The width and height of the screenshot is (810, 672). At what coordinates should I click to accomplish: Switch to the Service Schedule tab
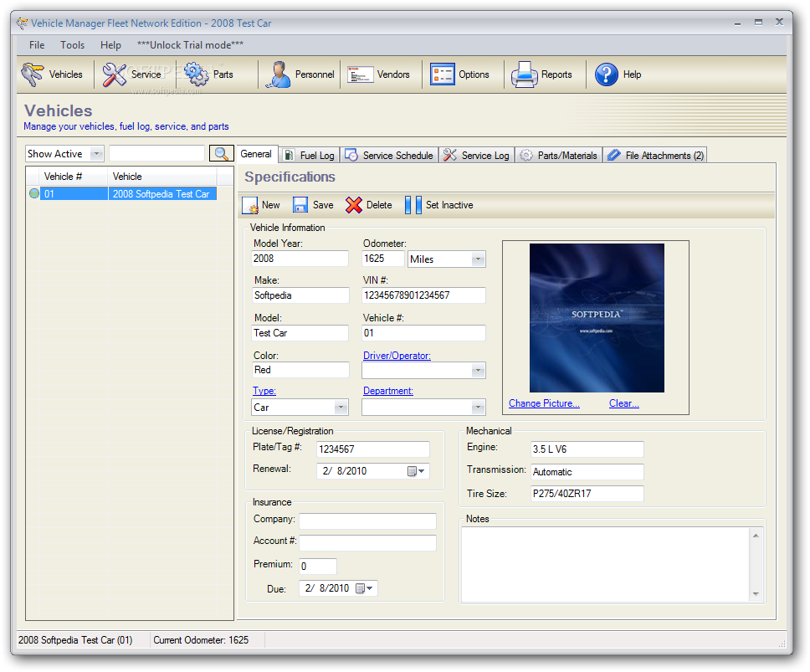point(389,156)
